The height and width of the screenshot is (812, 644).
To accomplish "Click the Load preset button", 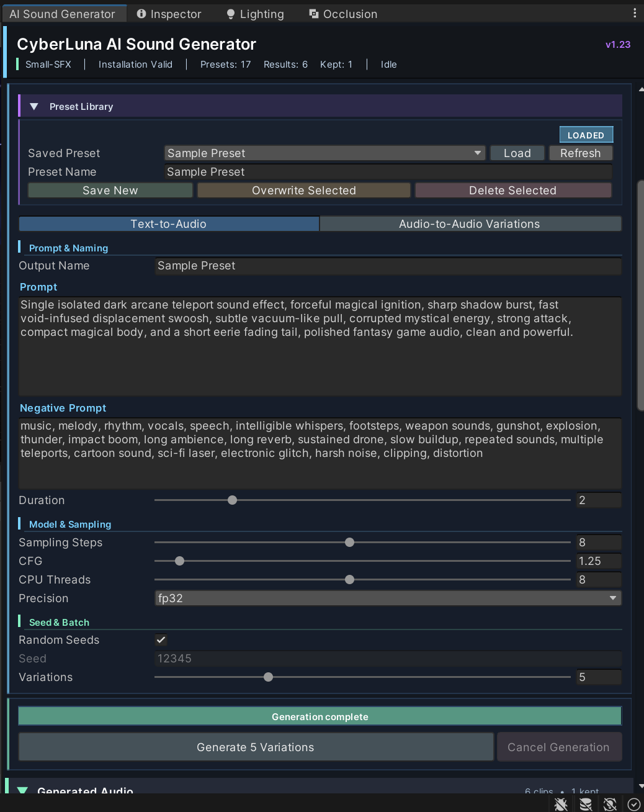I will pos(517,153).
